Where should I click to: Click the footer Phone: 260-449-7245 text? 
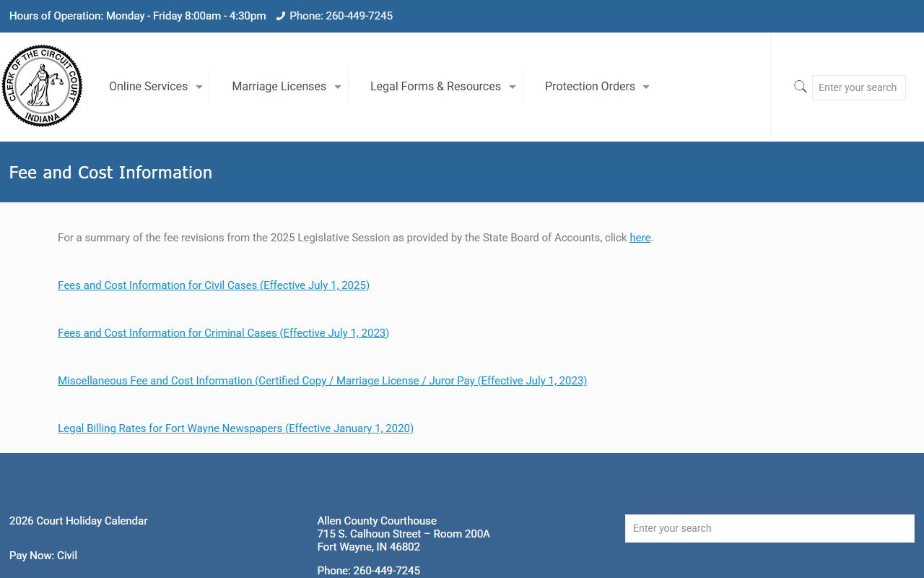click(369, 571)
